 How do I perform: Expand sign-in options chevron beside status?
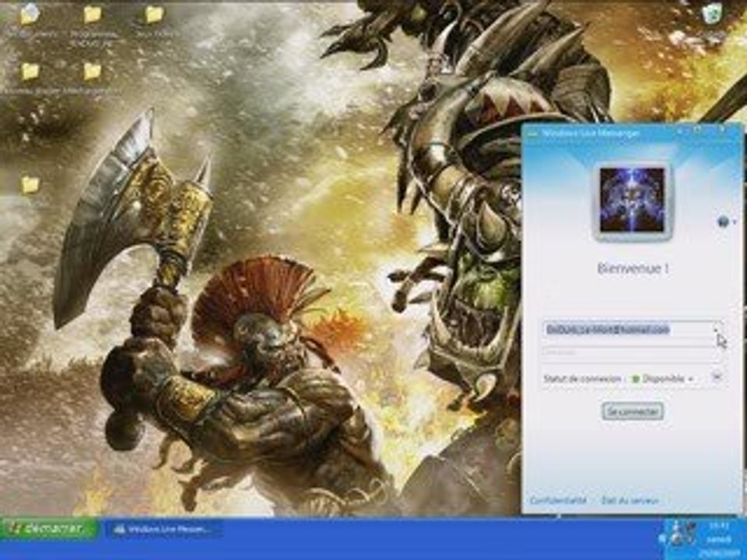point(717,376)
